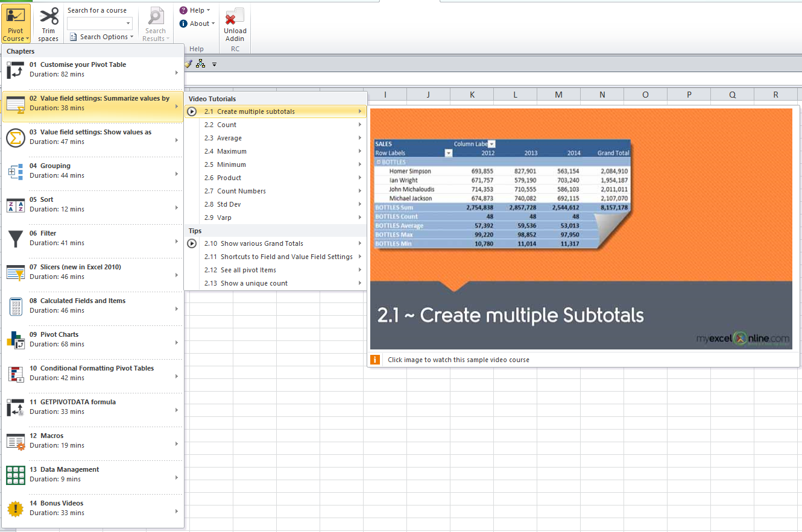Expand submenu arrow for 2.13 Show a unique count
This screenshot has height=532, width=802.
pyautogui.click(x=360, y=283)
